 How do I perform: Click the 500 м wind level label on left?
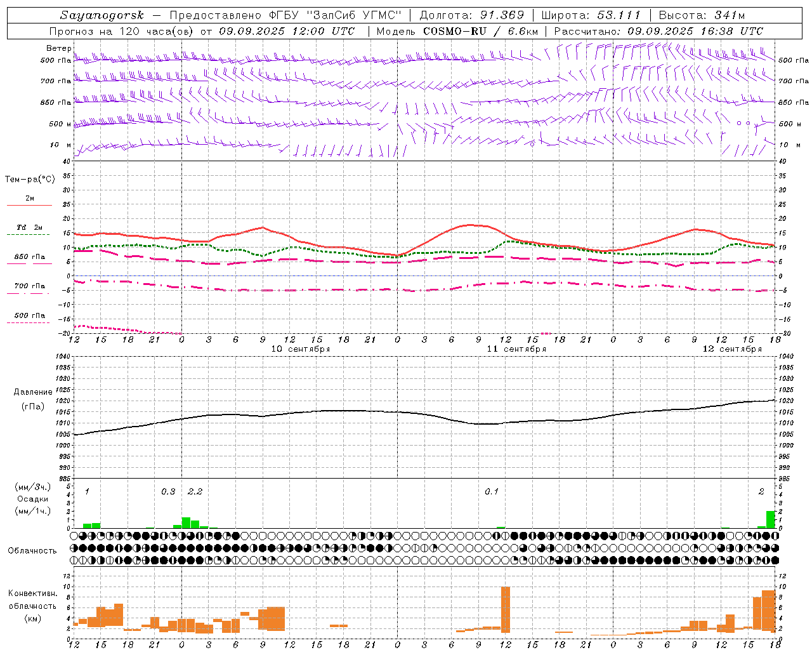(x=60, y=124)
